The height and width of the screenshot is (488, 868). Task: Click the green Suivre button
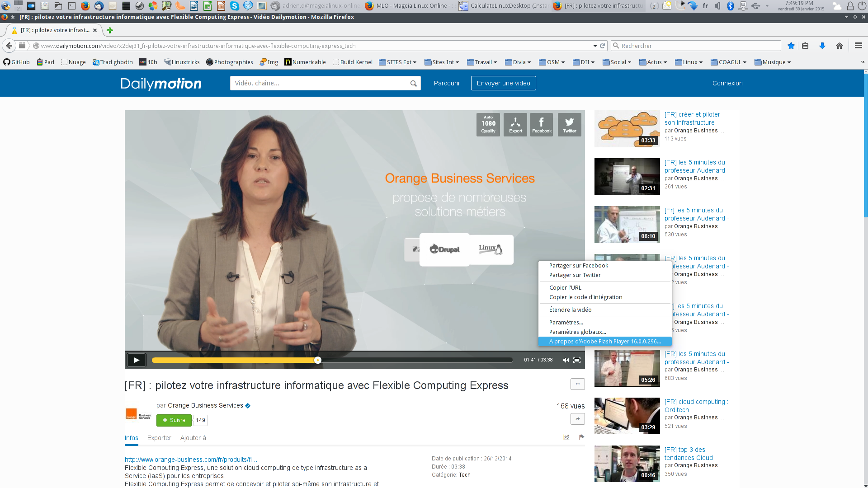[174, 420]
